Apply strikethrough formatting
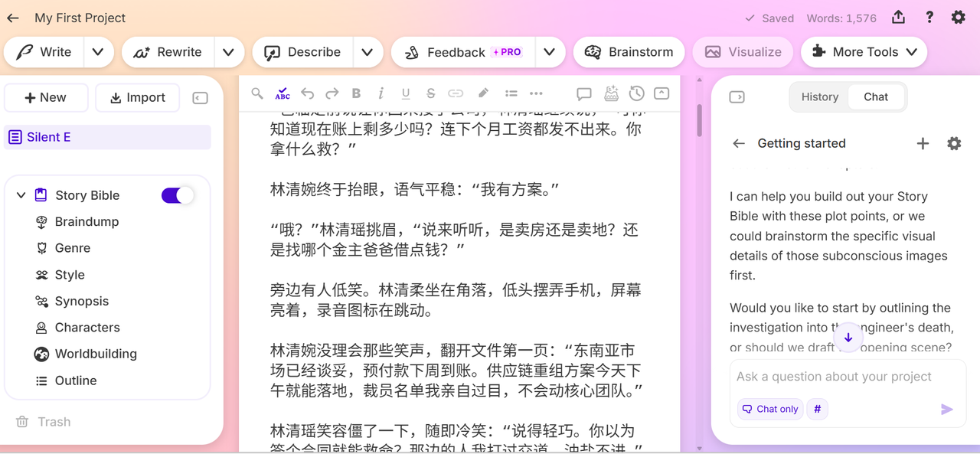 coord(430,93)
